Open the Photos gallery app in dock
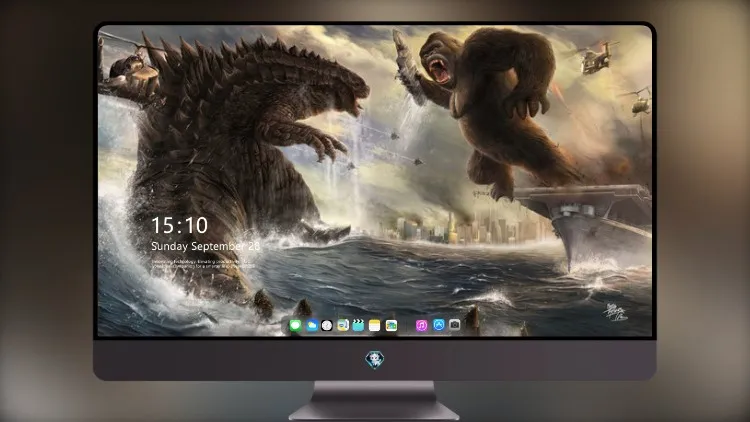The image size is (750, 422). click(391, 326)
